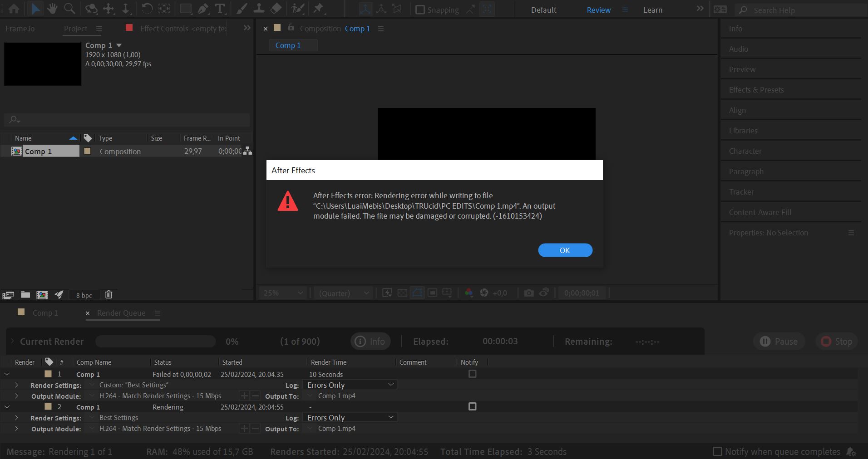This screenshot has height=459, width=868.
Task: Click the Current Render progress bar
Action: [155, 341]
